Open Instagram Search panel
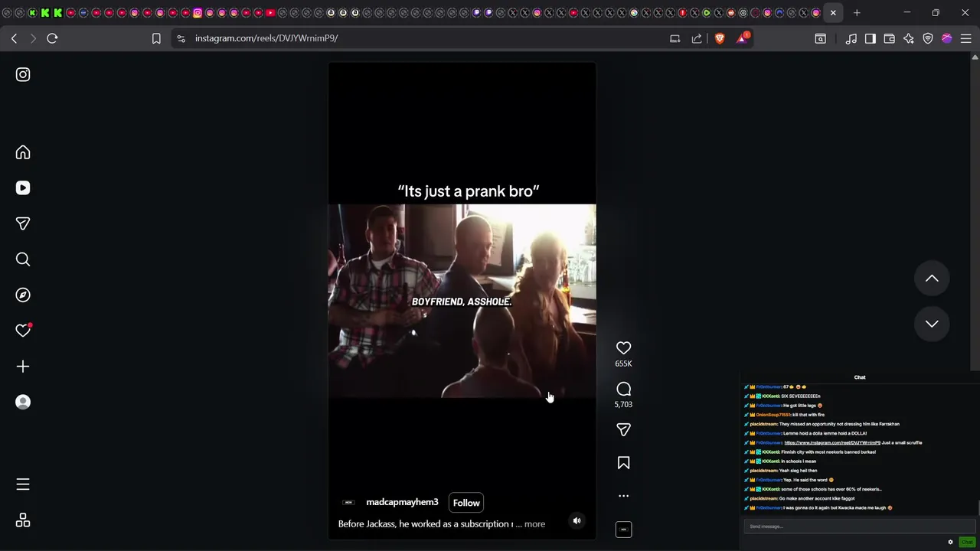The width and height of the screenshot is (980, 551). [x=23, y=259]
